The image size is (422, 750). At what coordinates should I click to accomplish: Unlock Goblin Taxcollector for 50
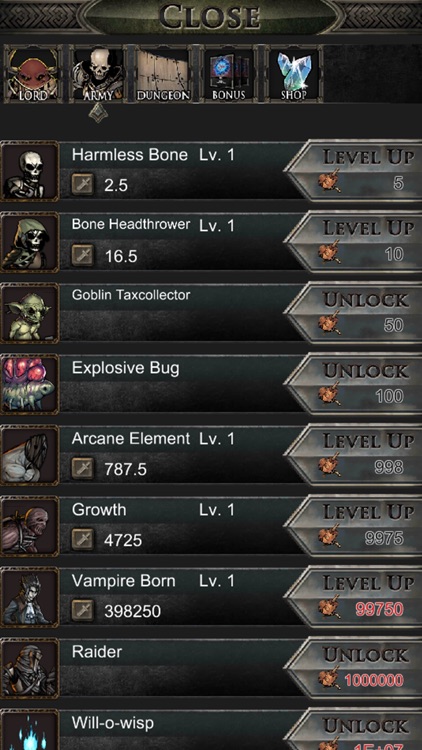[x=354, y=313]
